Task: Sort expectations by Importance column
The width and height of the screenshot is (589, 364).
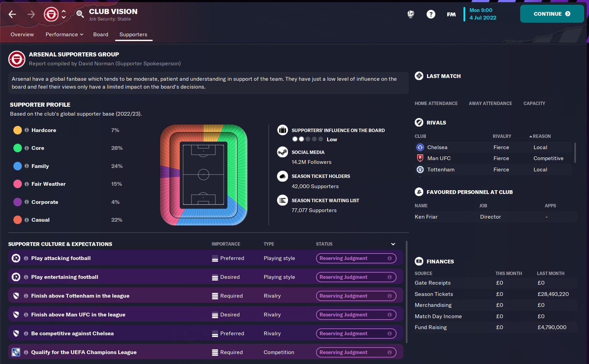Action: pos(226,244)
